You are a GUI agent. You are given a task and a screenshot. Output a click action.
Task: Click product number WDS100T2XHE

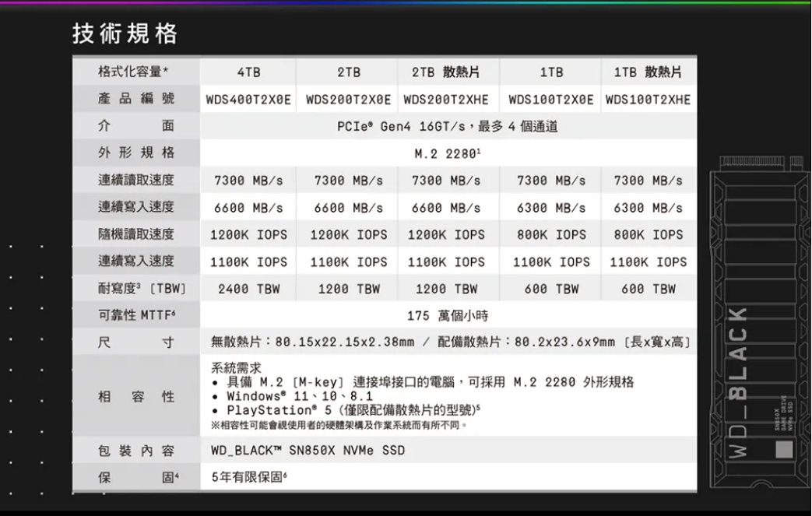coord(648,100)
